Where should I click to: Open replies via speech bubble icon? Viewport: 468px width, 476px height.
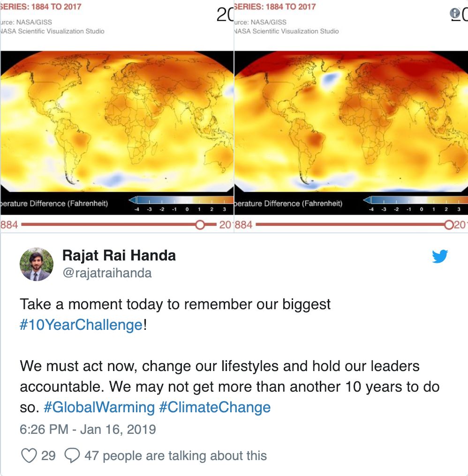[x=72, y=455]
